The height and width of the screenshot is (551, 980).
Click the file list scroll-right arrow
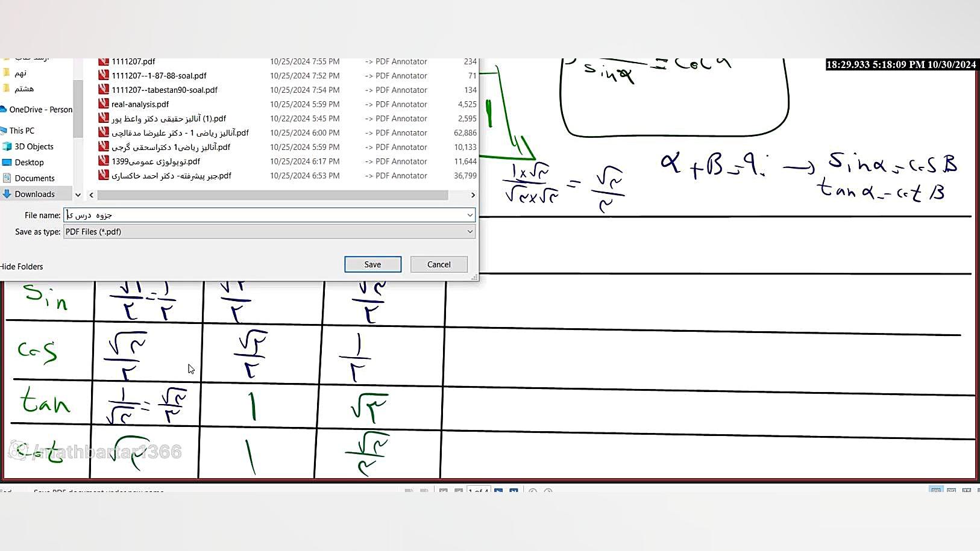(x=473, y=195)
